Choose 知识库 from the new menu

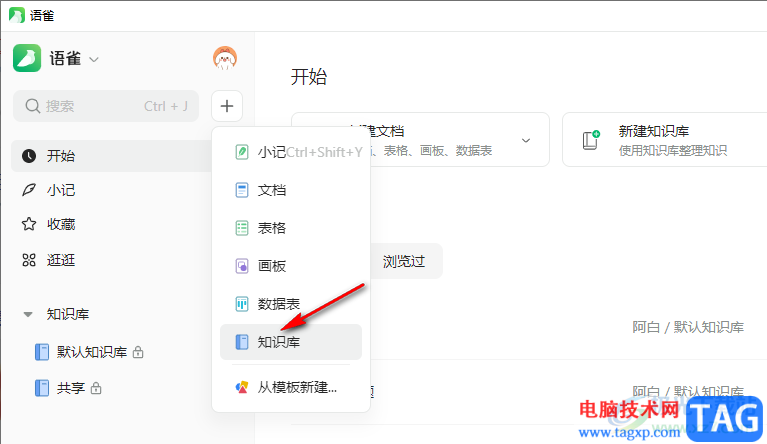pos(291,342)
